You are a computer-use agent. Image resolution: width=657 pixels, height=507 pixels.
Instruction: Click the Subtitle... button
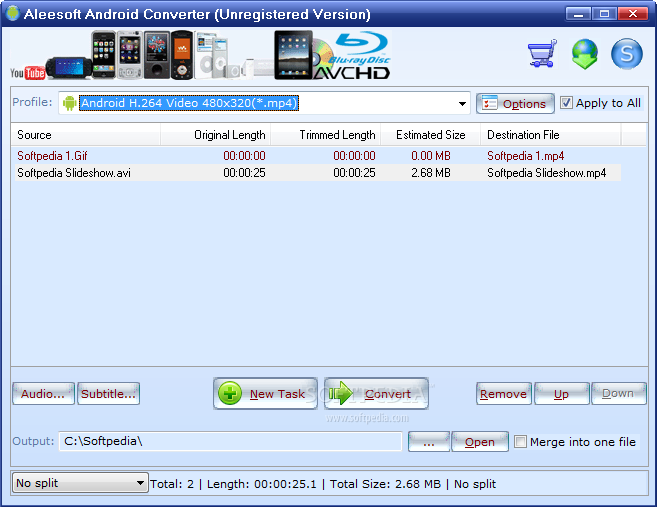[108, 393]
